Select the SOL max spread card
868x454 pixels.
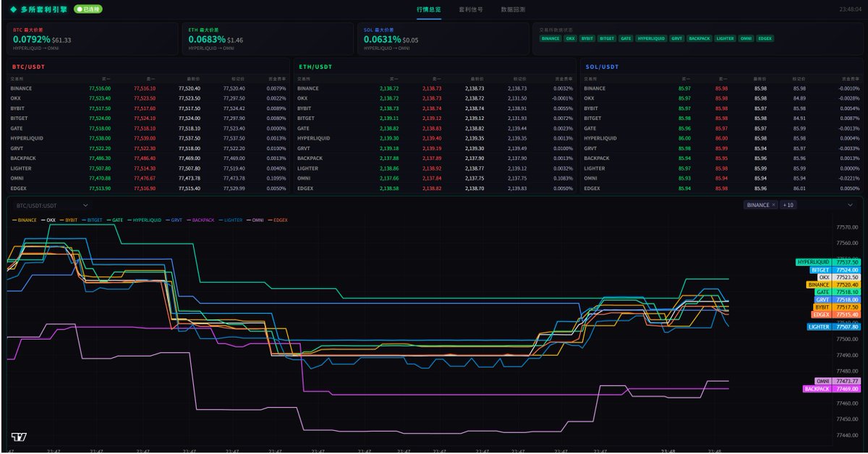pyautogui.click(x=443, y=39)
